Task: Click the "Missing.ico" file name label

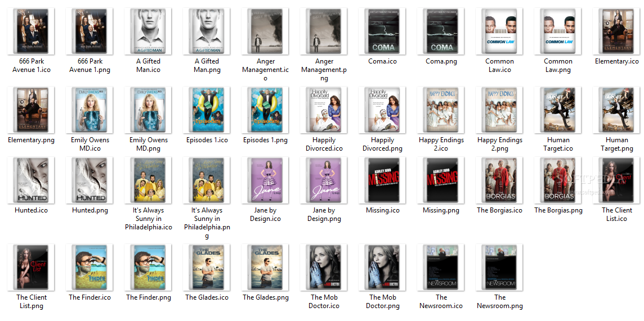Action: pos(383,211)
